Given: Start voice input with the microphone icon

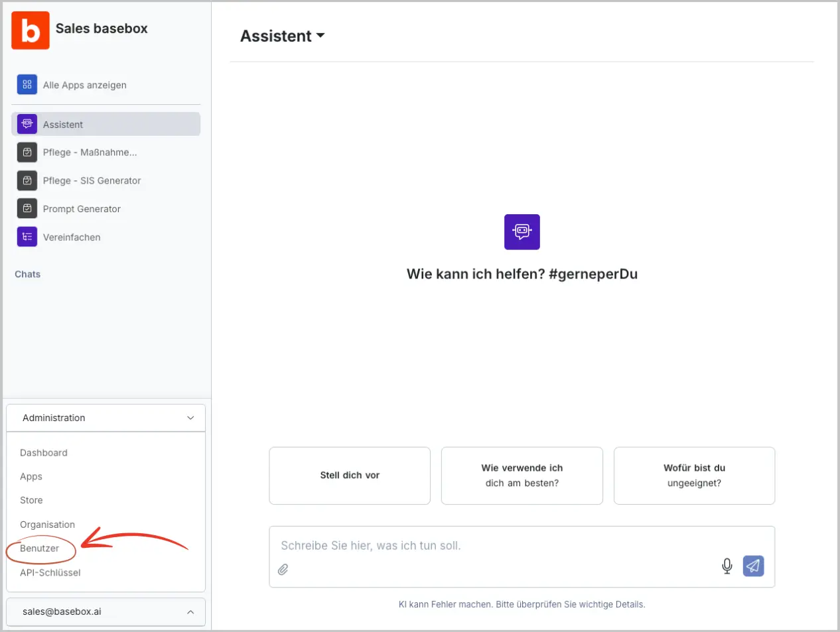Looking at the screenshot, I should coord(727,566).
